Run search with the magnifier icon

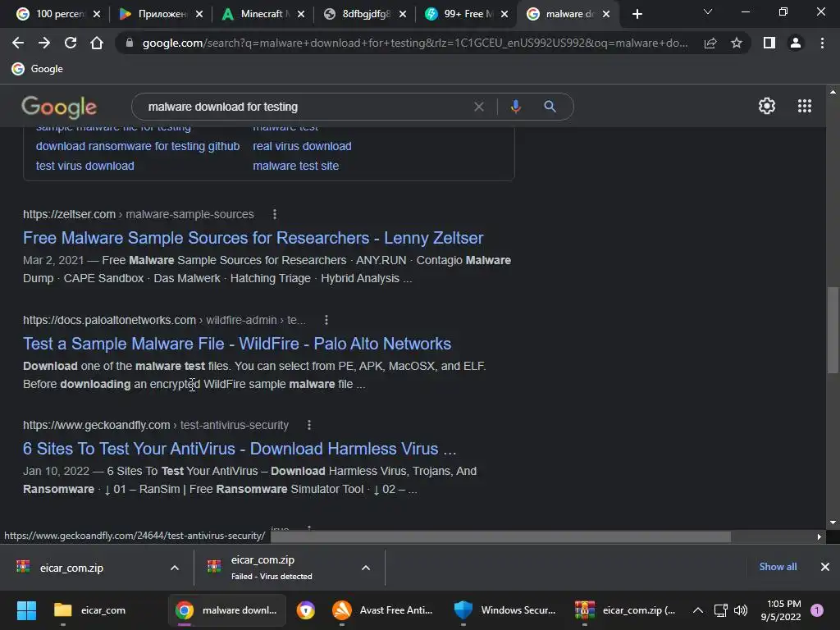coord(550,107)
